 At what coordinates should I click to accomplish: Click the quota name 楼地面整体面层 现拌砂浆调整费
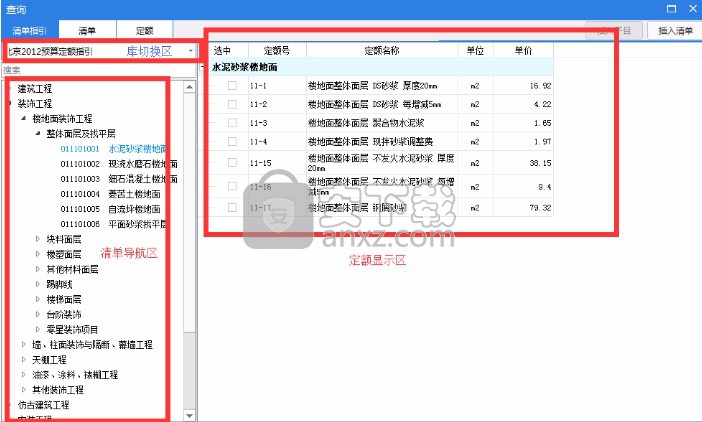(x=370, y=141)
